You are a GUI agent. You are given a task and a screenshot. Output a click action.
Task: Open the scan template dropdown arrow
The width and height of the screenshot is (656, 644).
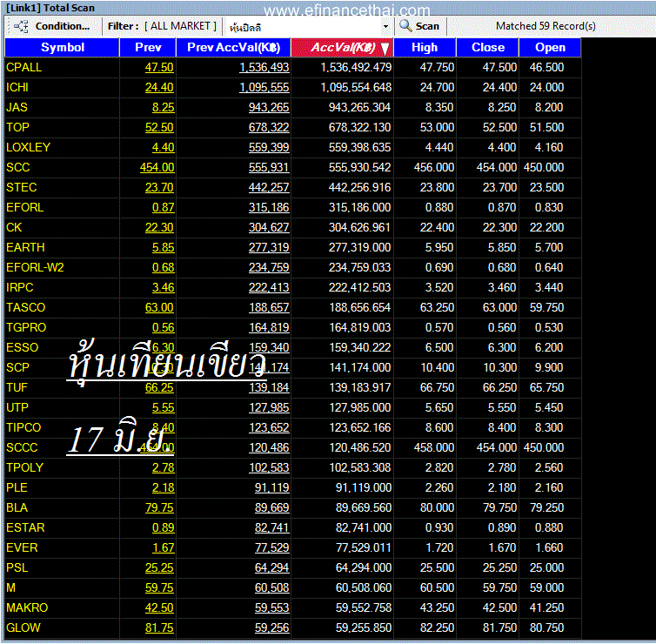tap(385, 26)
